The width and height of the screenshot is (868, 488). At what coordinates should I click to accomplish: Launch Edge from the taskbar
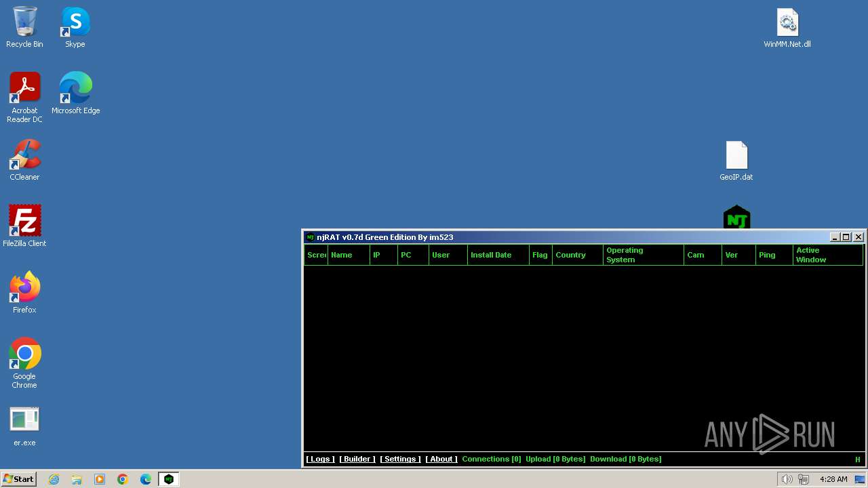(146, 479)
